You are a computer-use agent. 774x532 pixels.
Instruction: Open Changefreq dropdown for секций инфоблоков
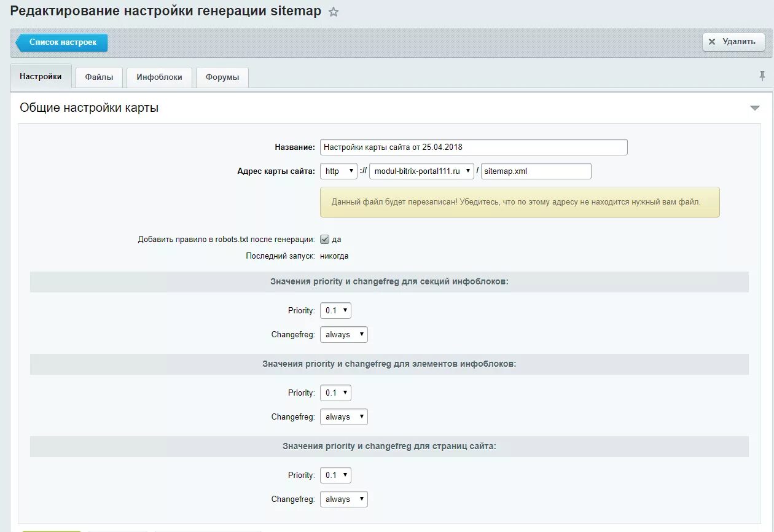[343, 335]
